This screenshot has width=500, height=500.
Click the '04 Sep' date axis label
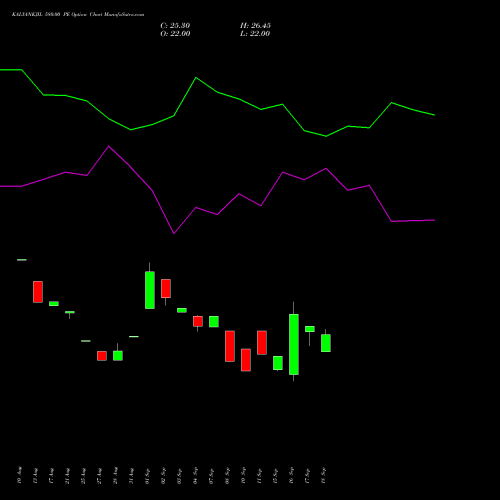[195, 476]
